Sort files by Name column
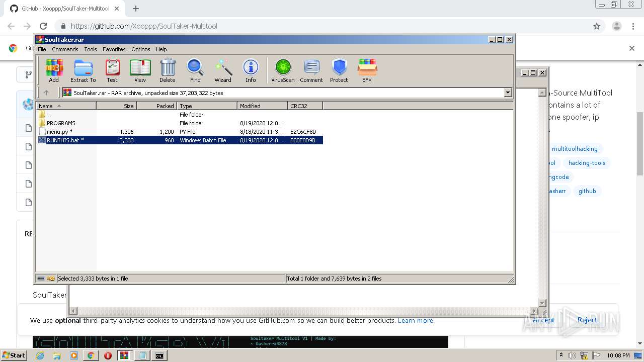644x362 pixels. [x=66, y=106]
